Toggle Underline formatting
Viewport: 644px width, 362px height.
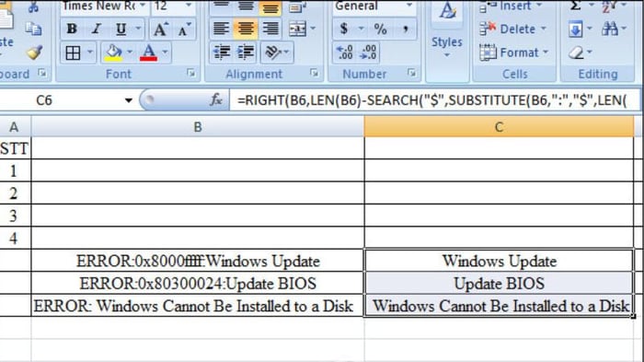[x=121, y=29]
